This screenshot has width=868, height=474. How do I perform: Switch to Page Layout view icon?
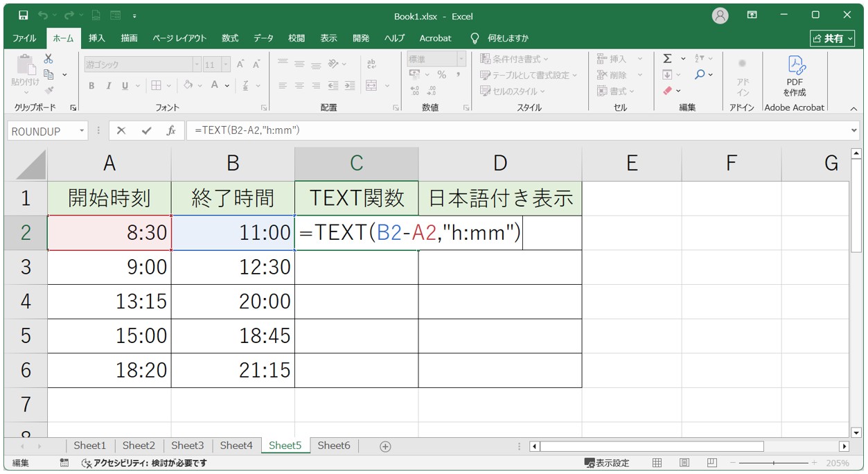pos(684,463)
